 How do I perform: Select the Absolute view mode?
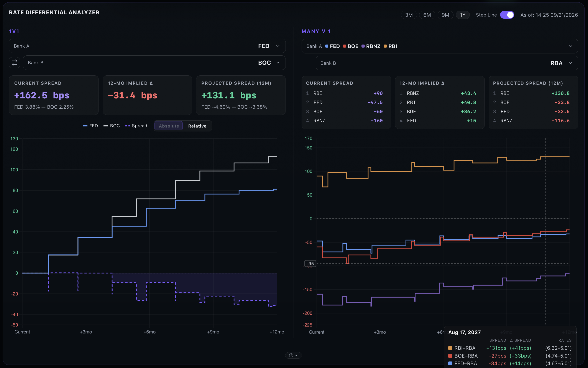point(169,126)
